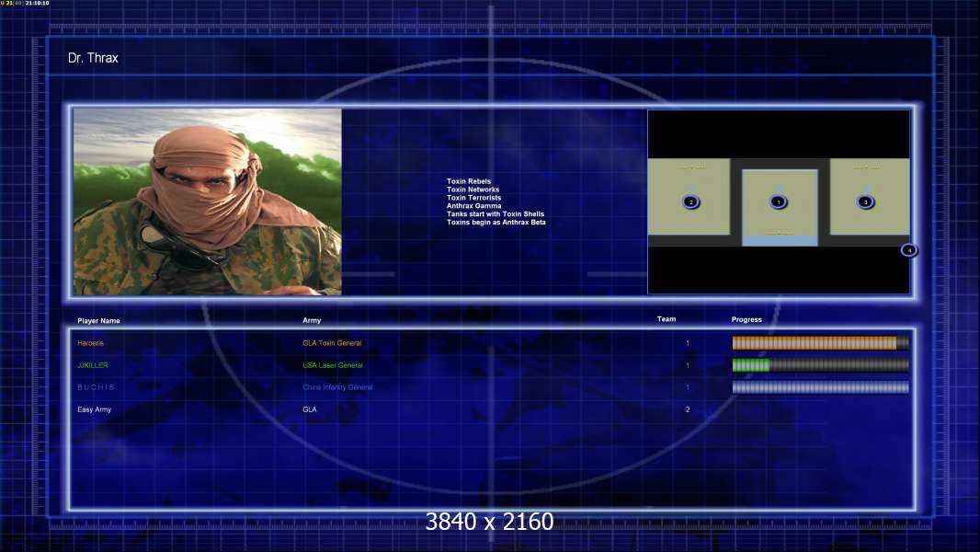Click the Haroeris loading progress bar
This screenshot has height=552, width=980.
tap(820, 342)
